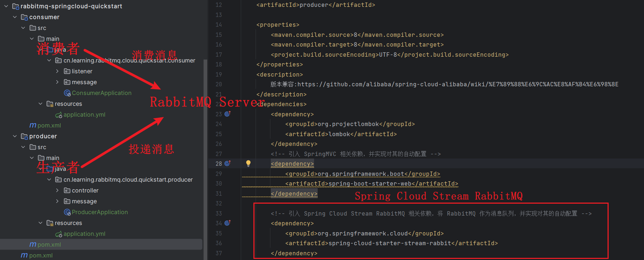Click the consumer application.yml config icon
The image size is (644, 260).
pos(59,115)
